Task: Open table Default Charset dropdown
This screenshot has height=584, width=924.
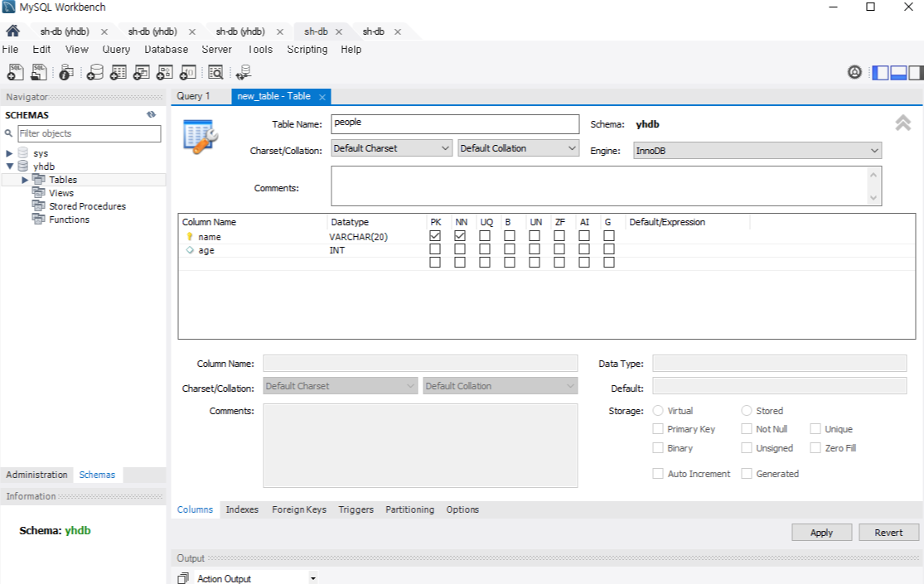Action: (391, 148)
